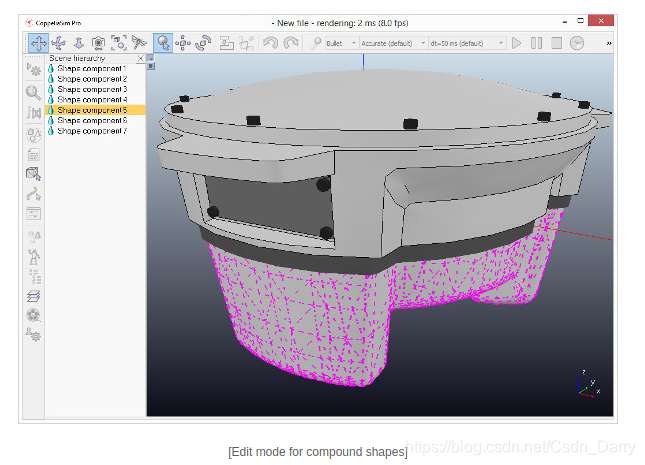Click the camera angle tool

tap(98, 43)
